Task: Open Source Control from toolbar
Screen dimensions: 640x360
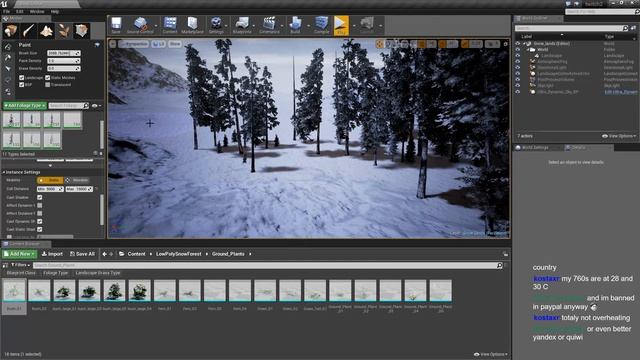Action: pyautogui.click(x=140, y=25)
